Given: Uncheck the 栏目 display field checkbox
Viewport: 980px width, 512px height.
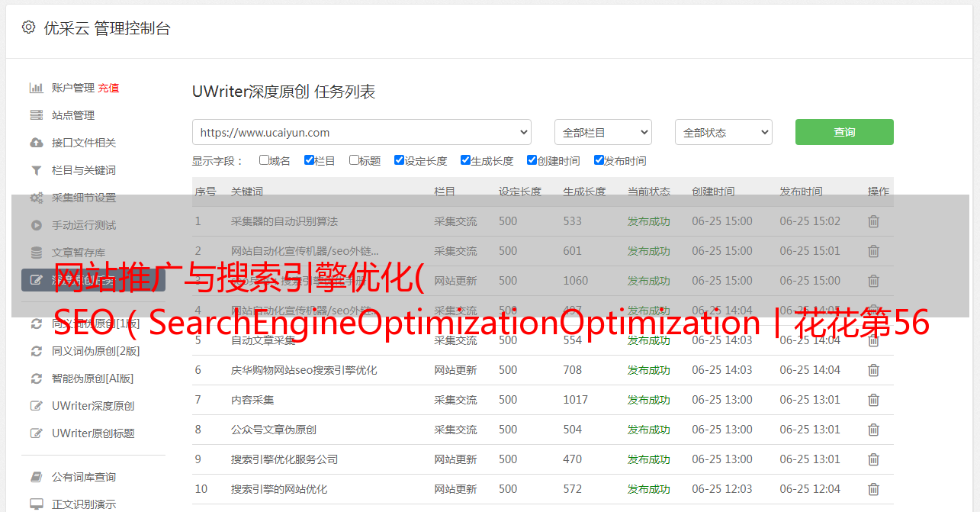Looking at the screenshot, I should coord(309,160).
